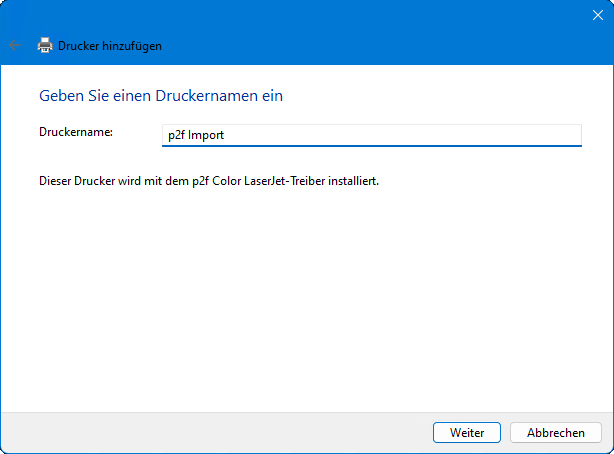This screenshot has width=614, height=454.
Task: Click the printer icon next to the title
Action: click(x=45, y=45)
